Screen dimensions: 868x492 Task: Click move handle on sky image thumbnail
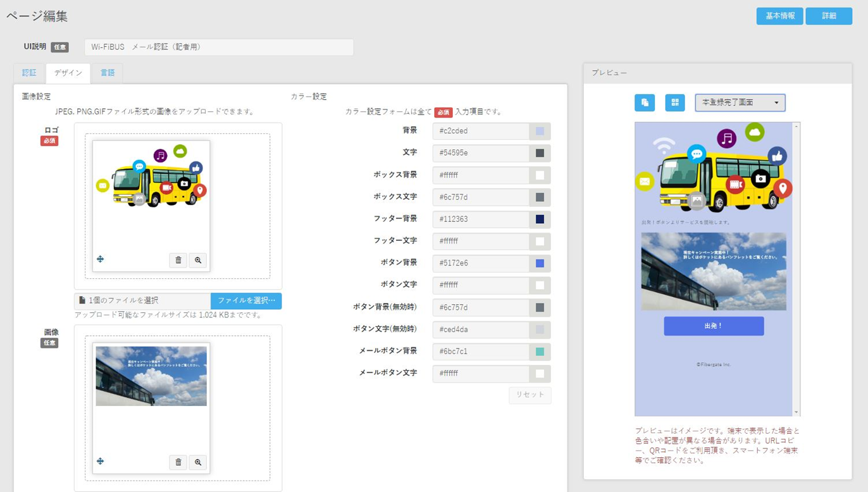coord(100,462)
